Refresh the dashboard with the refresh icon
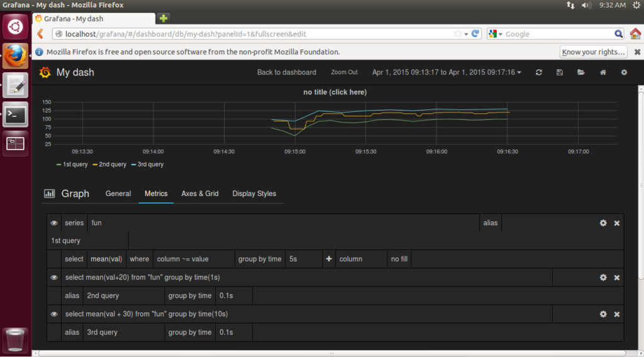This screenshot has width=644, height=357. (x=539, y=72)
